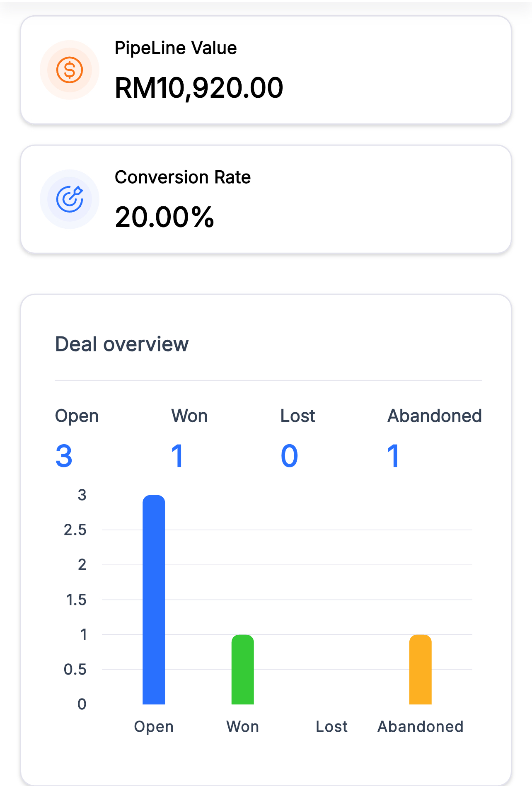Click the RM10,920.00 pipeline value amount
Screen dimensions: 532x786
199,87
